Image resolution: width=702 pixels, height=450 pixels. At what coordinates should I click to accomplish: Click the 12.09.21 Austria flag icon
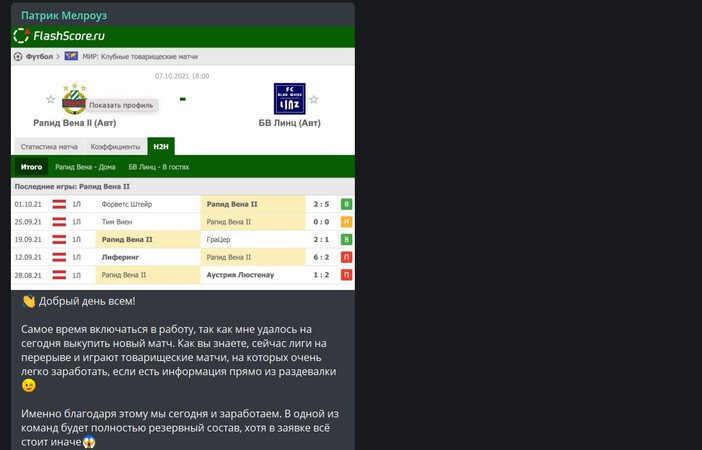[x=59, y=257]
